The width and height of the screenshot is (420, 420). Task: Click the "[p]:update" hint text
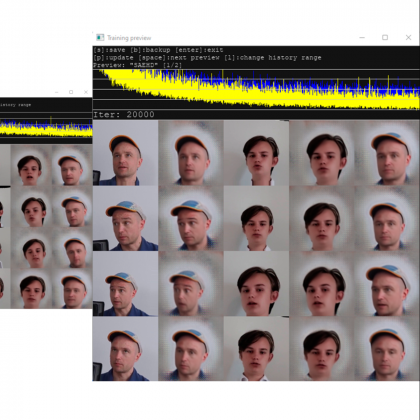tap(113, 58)
